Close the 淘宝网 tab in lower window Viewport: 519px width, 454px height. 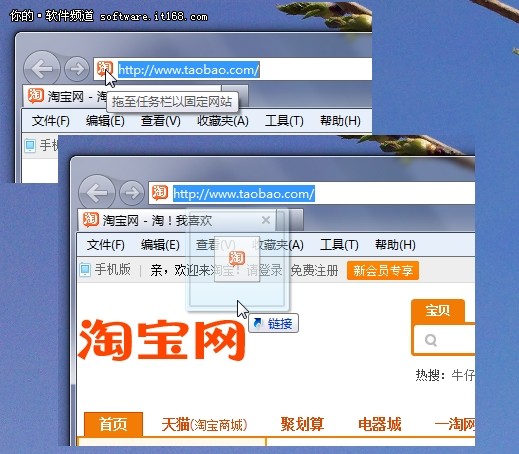[x=266, y=220]
